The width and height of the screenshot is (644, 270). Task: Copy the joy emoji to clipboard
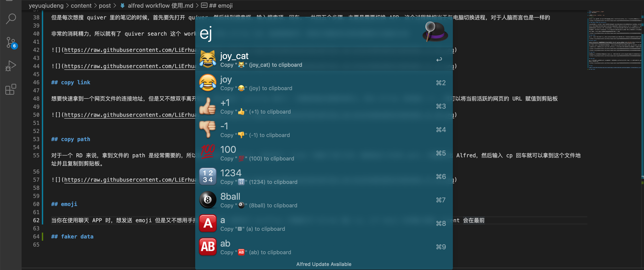(x=324, y=83)
